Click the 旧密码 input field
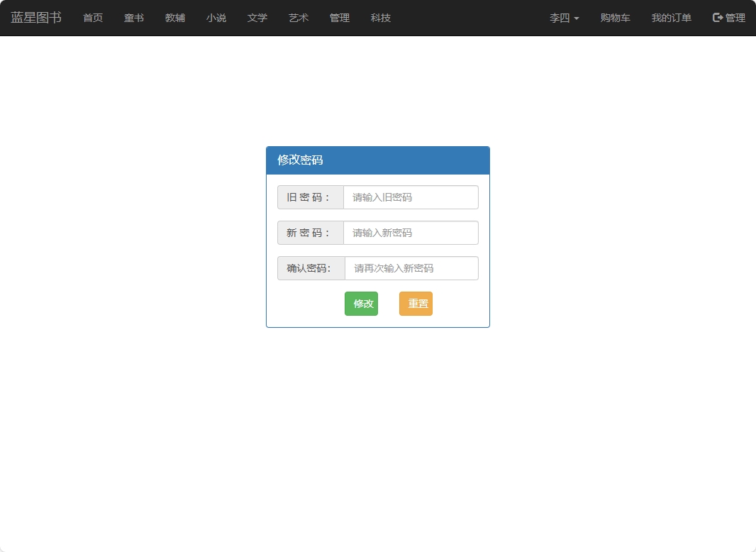This screenshot has width=756, height=552. coord(411,197)
